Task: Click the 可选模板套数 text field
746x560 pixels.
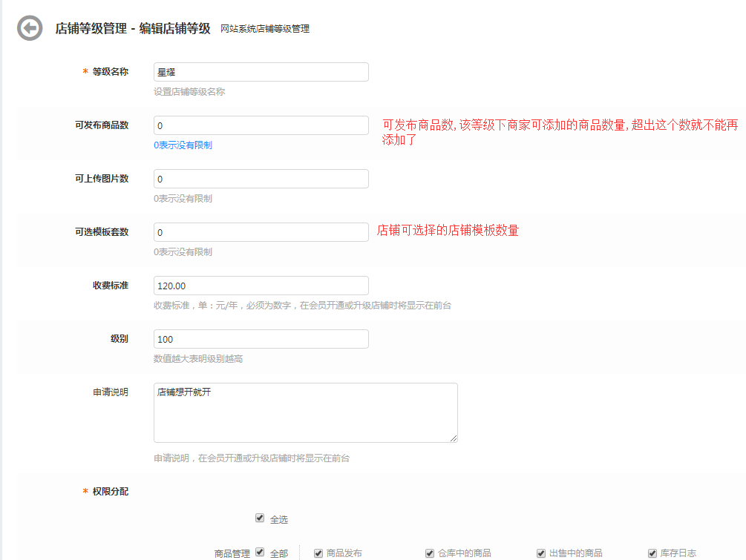Action: tap(261, 232)
